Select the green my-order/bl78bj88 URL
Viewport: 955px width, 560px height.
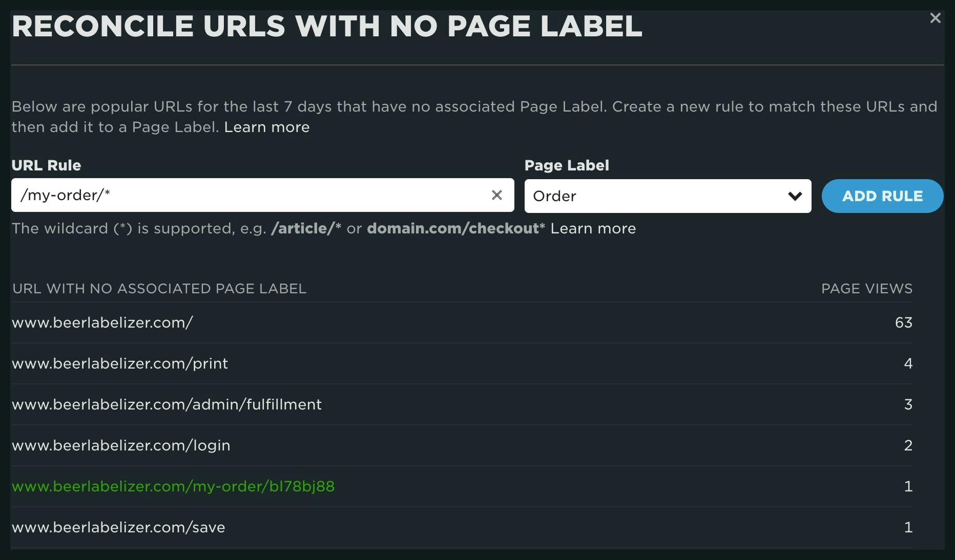pos(173,486)
